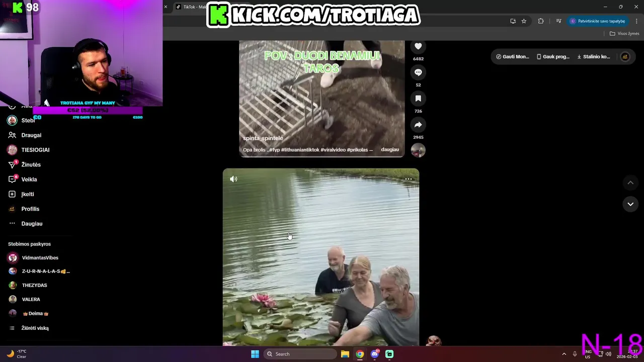Open spinta_spintele creator profile
The height and width of the screenshot is (362, 644).
[x=263, y=138]
